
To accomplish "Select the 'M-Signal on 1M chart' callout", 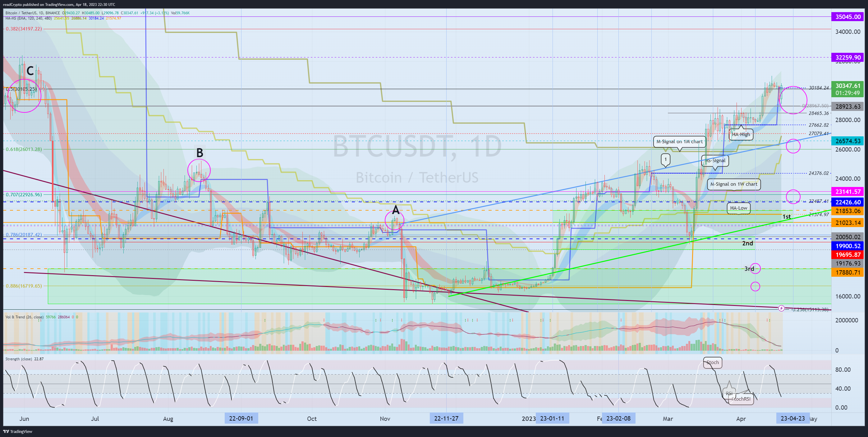I will coord(680,142).
